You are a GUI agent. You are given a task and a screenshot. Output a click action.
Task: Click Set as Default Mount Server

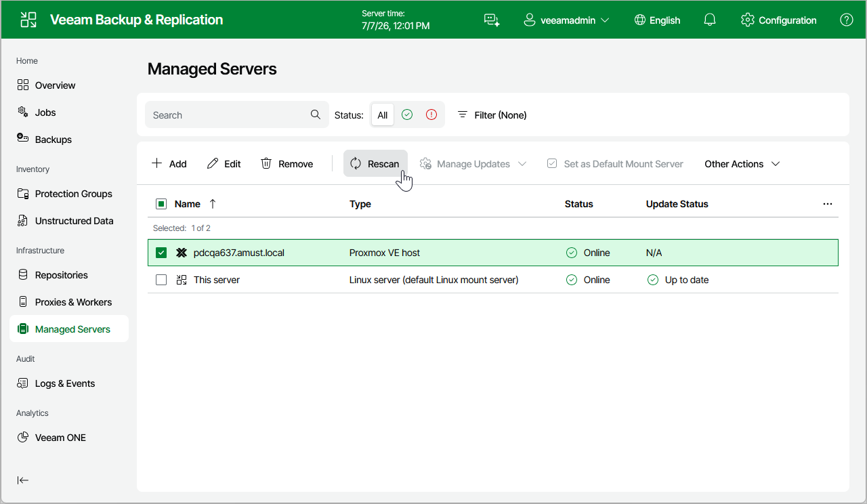[x=615, y=164]
